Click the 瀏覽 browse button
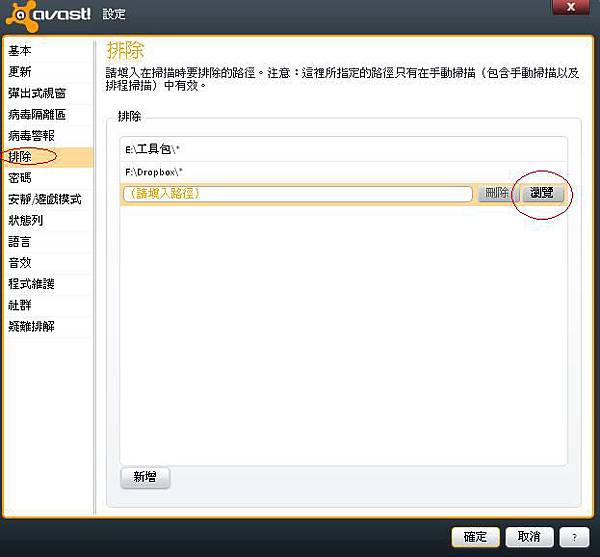600x557 pixels. tap(542, 194)
